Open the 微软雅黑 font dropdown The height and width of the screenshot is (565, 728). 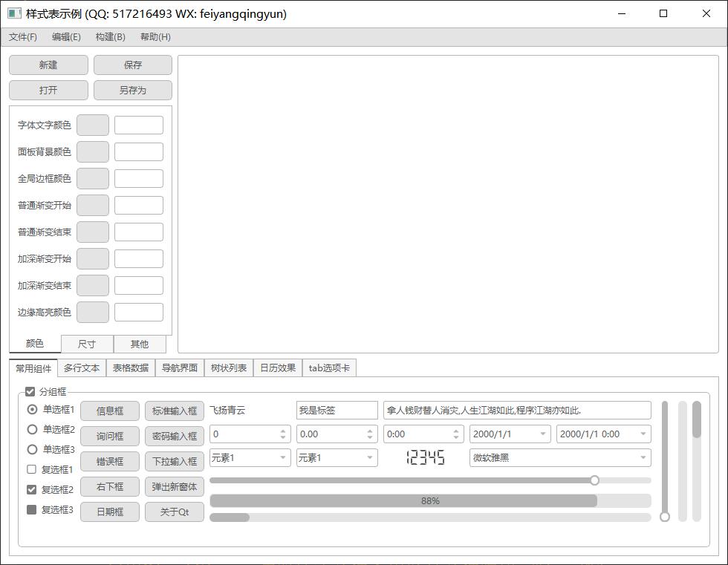point(560,458)
